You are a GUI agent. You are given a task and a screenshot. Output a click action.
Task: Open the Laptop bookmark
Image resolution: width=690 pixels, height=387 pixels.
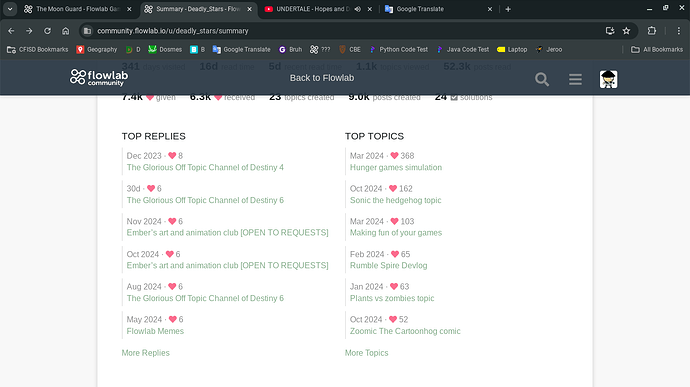512,49
